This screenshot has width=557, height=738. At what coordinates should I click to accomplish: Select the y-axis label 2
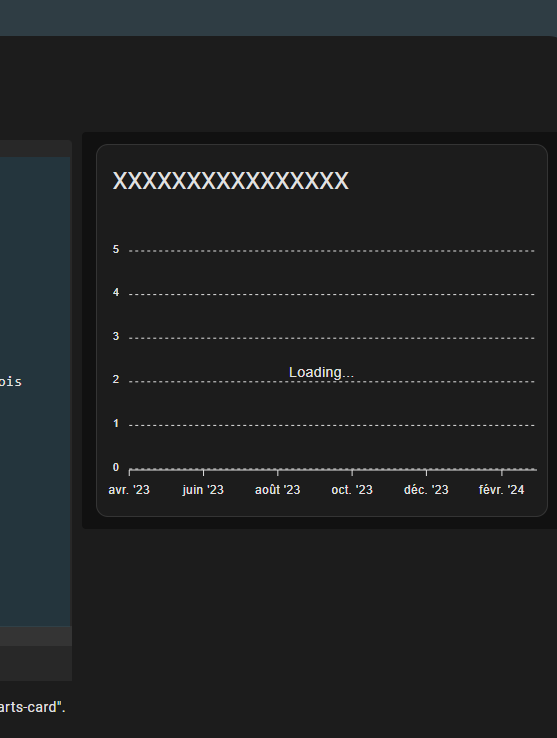[116, 380]
